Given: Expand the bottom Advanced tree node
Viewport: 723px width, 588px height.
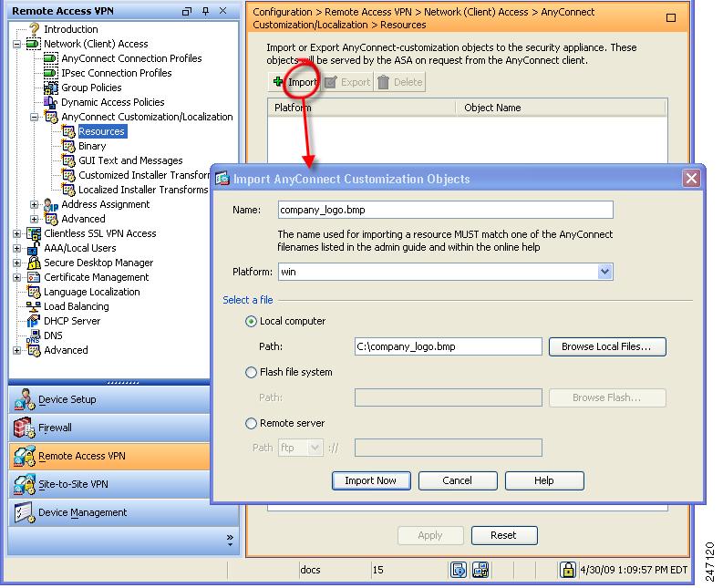Looking at the screenshot, I should point(17,350).
